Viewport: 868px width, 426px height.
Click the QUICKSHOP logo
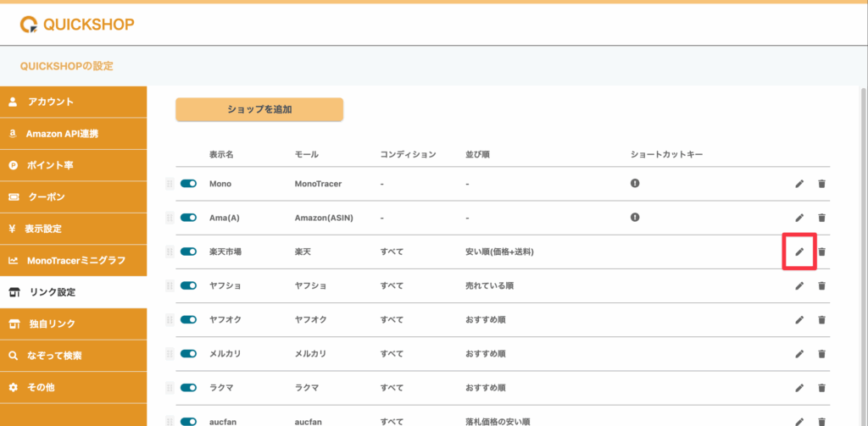[77, 25]
